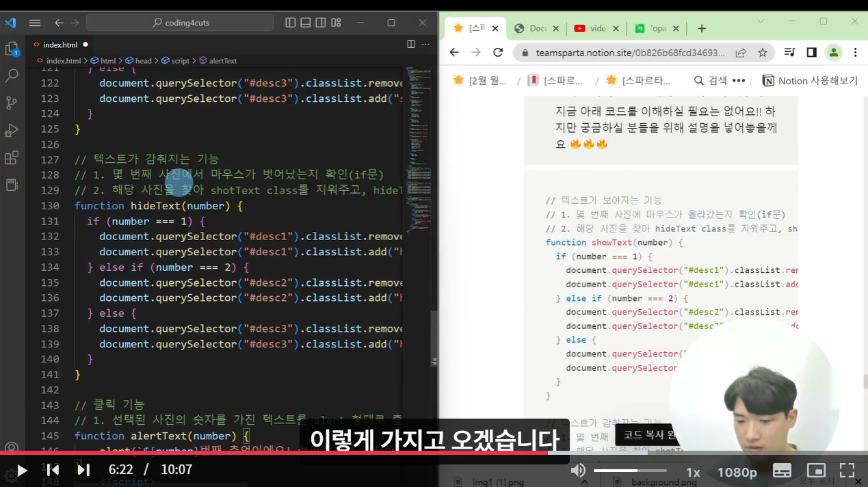868x487 pixels.
Task: Click the VS Code logo icon
Action: 10,23
